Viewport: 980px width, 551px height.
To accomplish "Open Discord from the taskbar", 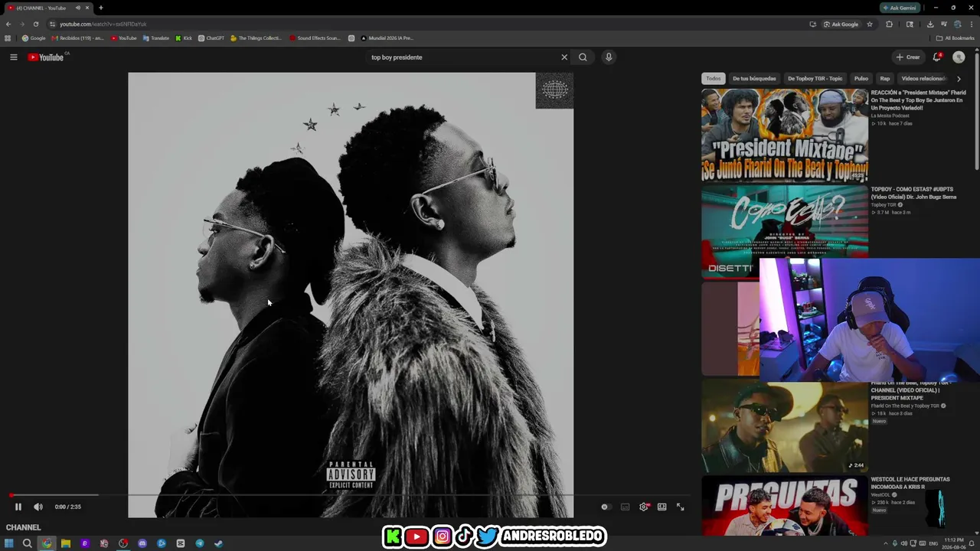I will tap(142, 543).
